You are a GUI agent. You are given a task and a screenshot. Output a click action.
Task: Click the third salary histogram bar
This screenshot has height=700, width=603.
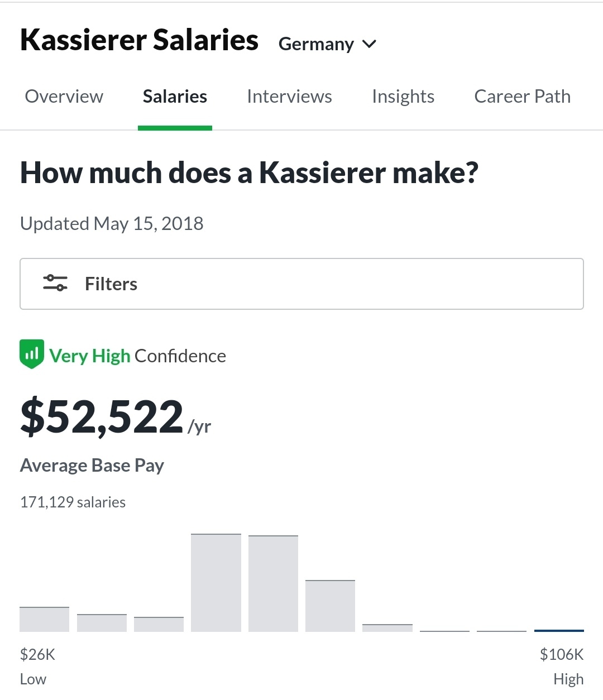coord(159,624)
